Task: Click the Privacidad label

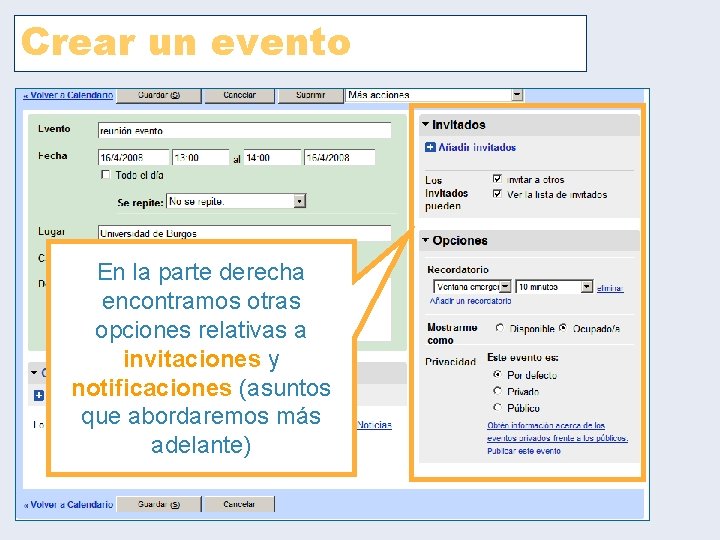Action: tap(450, 362)
